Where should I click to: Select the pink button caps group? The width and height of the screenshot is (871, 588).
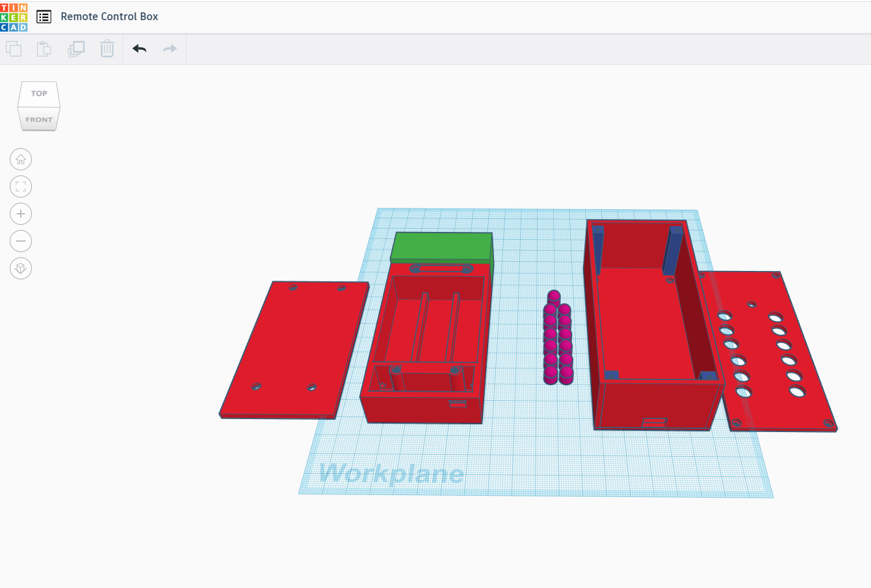[x=558, y=337]
